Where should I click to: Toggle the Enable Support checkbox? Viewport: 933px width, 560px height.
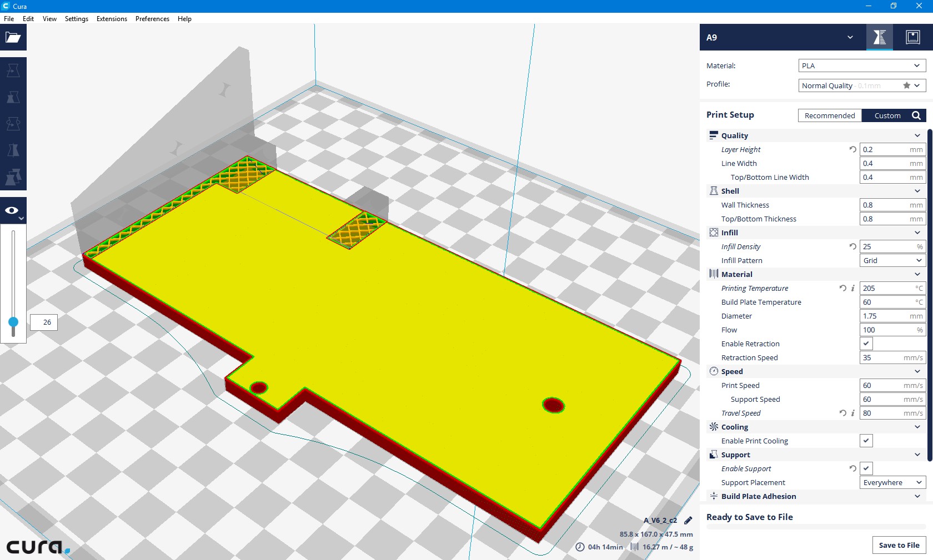(x=866, y=468)
